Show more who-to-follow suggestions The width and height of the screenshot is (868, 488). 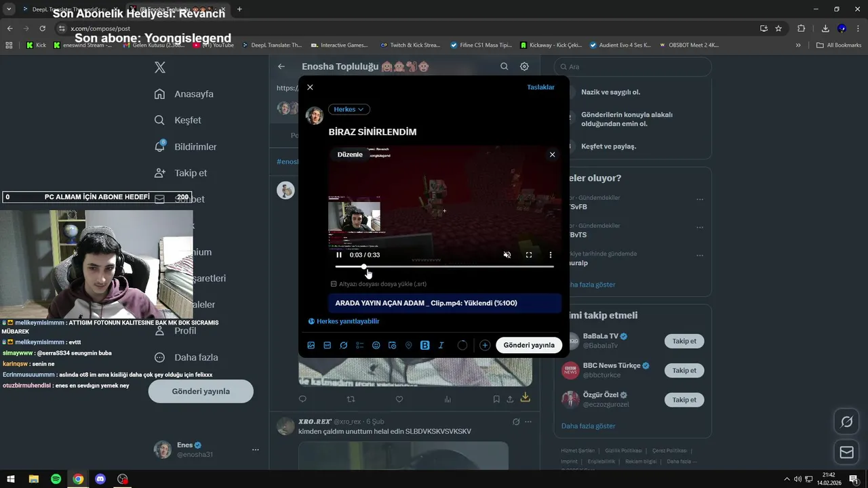pos(589,426)
